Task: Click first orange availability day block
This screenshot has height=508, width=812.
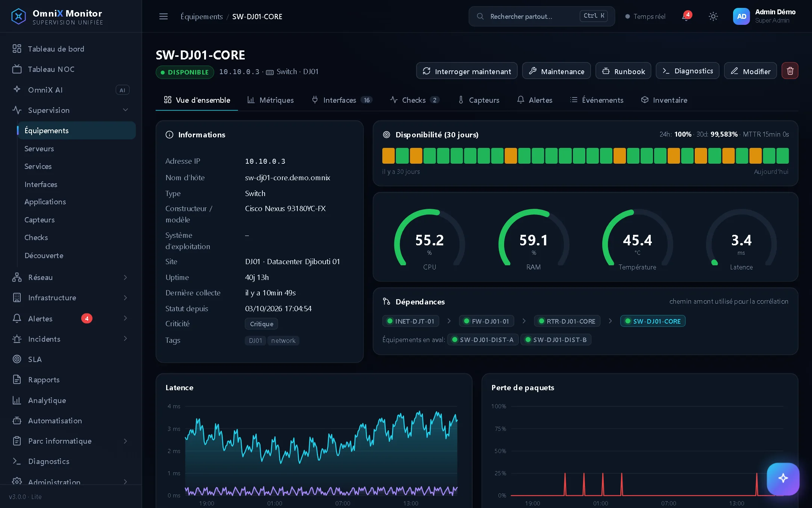Action: coord(388,156)
